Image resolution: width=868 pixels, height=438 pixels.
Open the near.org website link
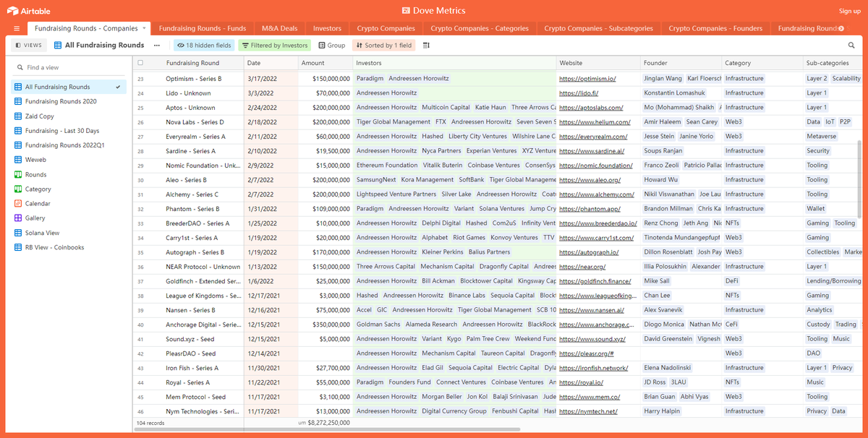(x=582, y=267)
